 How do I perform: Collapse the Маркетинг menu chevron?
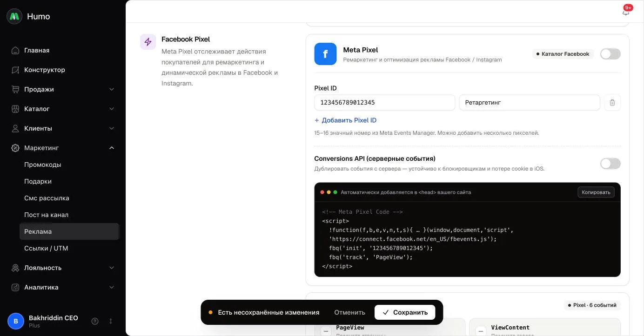pos(112,148)
